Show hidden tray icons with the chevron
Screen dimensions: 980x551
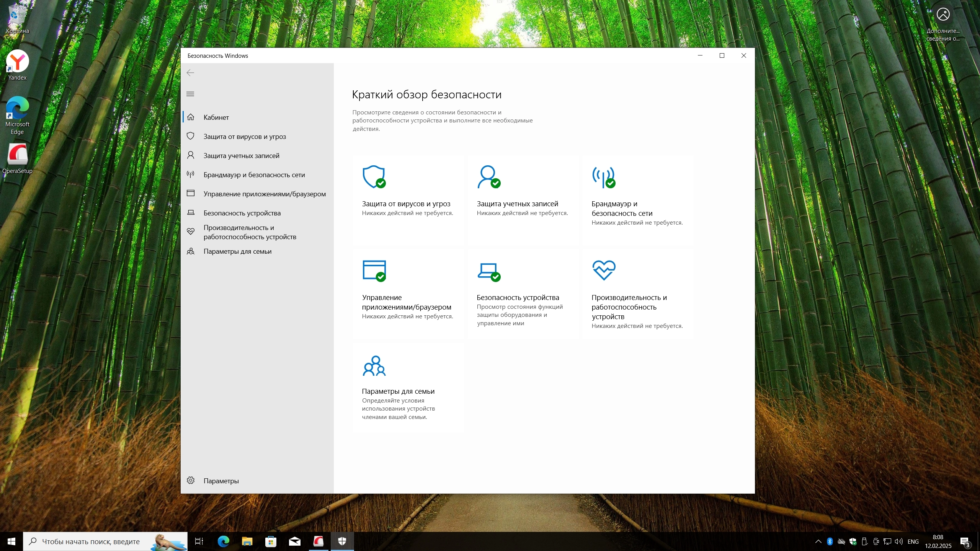click(x=818, y=541)
